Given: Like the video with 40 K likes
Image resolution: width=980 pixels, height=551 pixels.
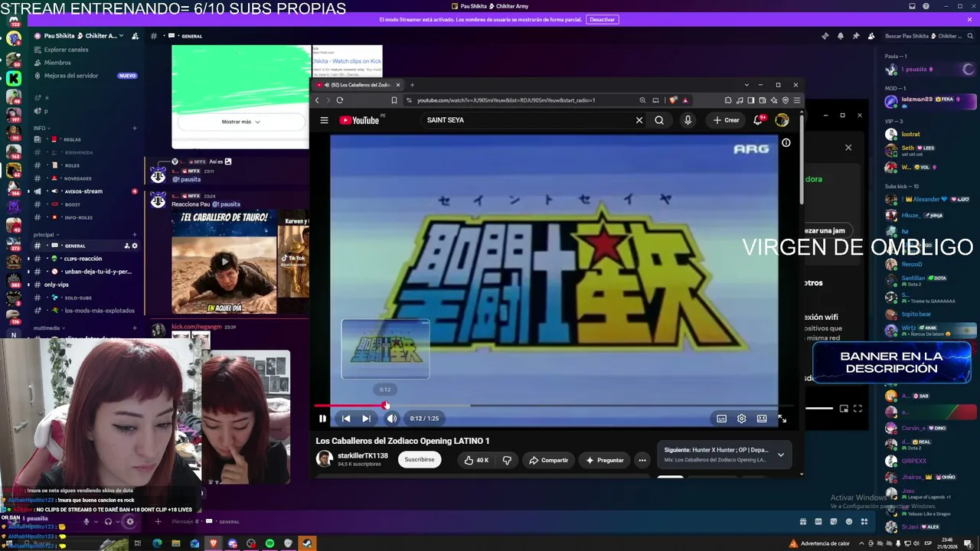Looking at the screenshot, I should pyautogui.click(x=476, y=460).
